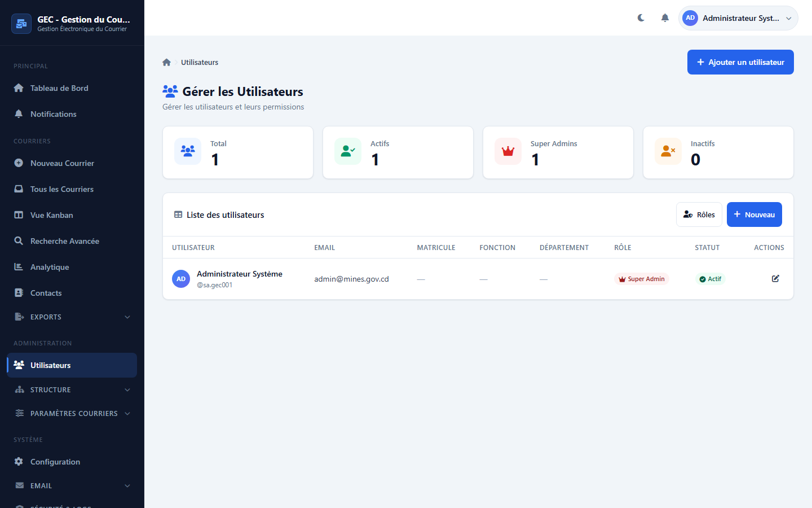Click the GEC application logo icon
The image size is (812, 508).
(x=21, y=24)
